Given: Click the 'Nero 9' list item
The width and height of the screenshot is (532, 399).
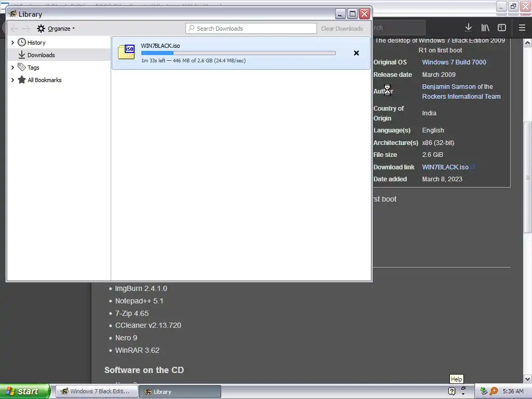Looking at the screenshot, I should click(x=126, y=338).
